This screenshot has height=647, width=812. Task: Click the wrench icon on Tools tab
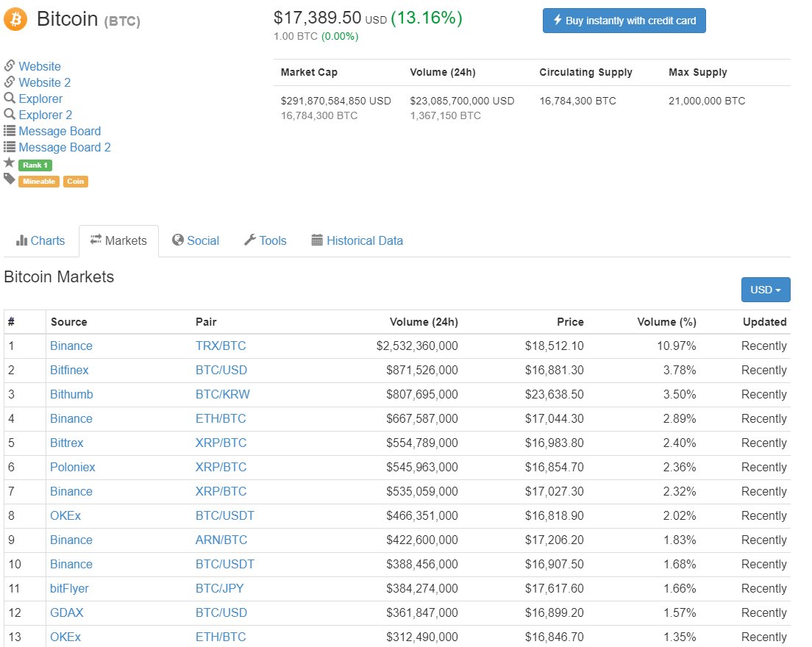[x=250, y=240]
